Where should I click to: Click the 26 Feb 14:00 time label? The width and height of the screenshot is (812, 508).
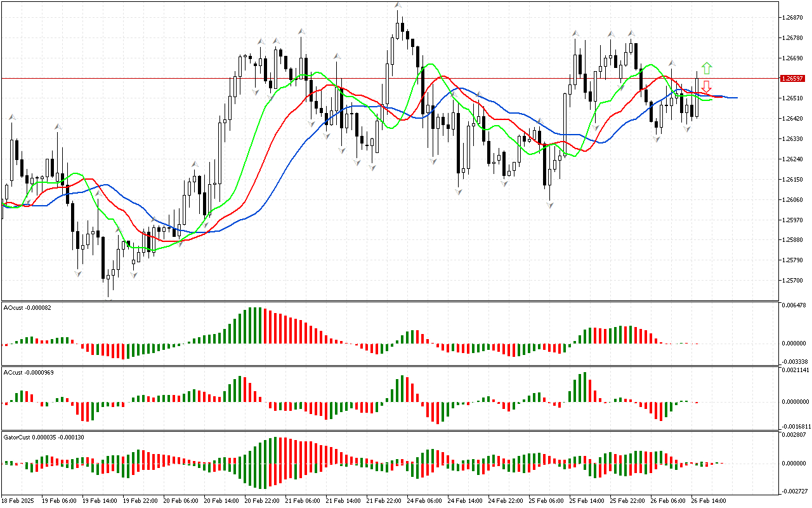coord(709,500)
